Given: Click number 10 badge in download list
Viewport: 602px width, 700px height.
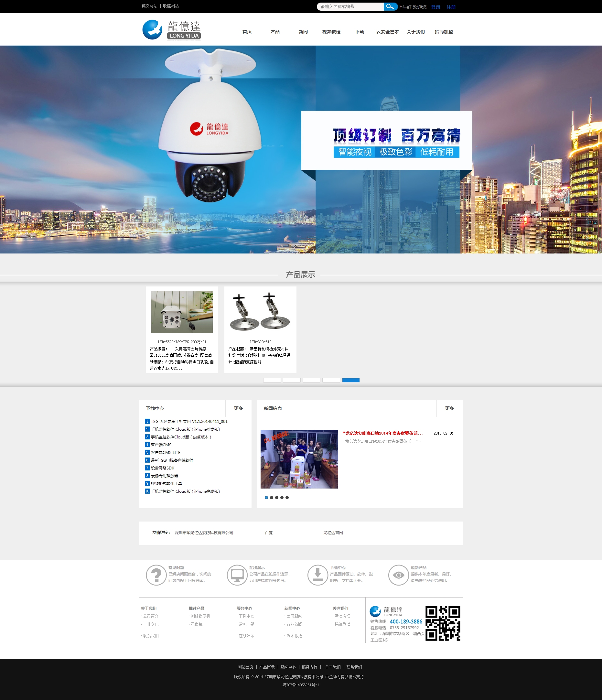Looking at the screenshot, I should click(147, 491).
